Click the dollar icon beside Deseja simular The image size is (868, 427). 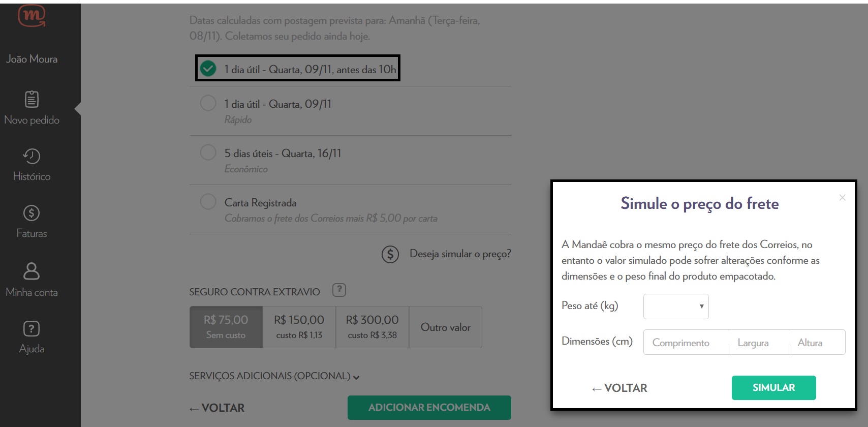pyautogui.click(x=390, y=254)
